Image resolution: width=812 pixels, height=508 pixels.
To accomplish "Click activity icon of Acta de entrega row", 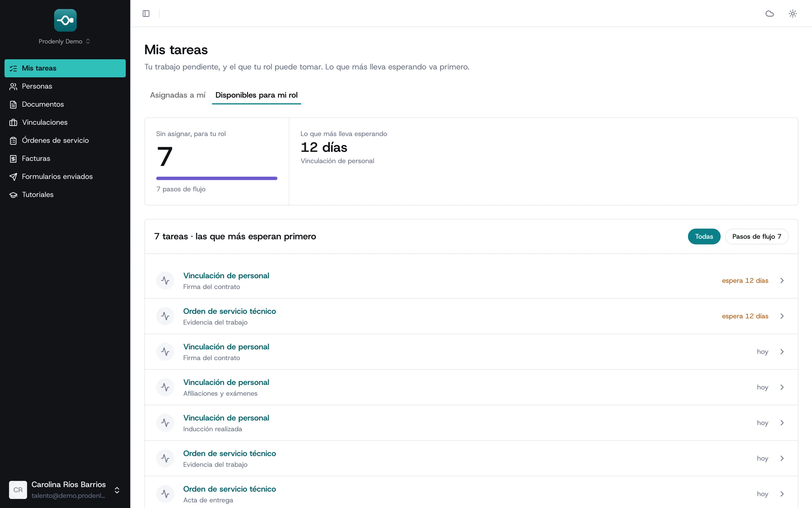I will pyautogui.click(x=165, y=494).
